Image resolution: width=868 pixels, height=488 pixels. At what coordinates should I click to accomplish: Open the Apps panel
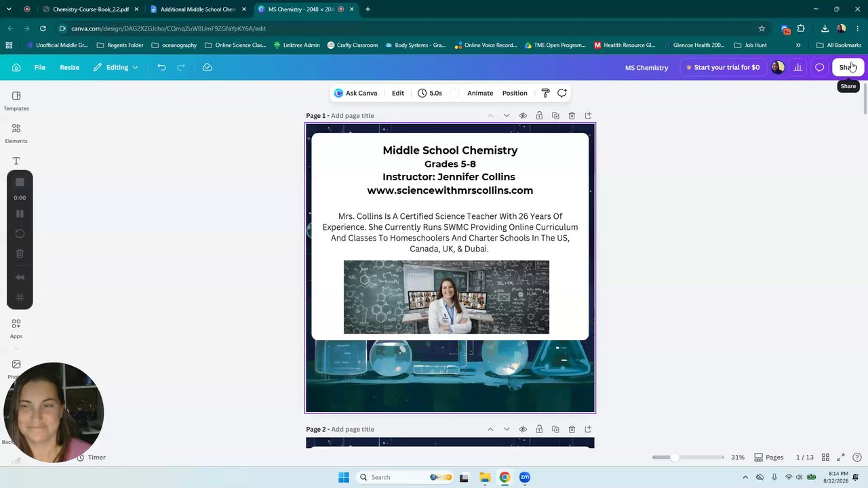(x=16, y=329)
